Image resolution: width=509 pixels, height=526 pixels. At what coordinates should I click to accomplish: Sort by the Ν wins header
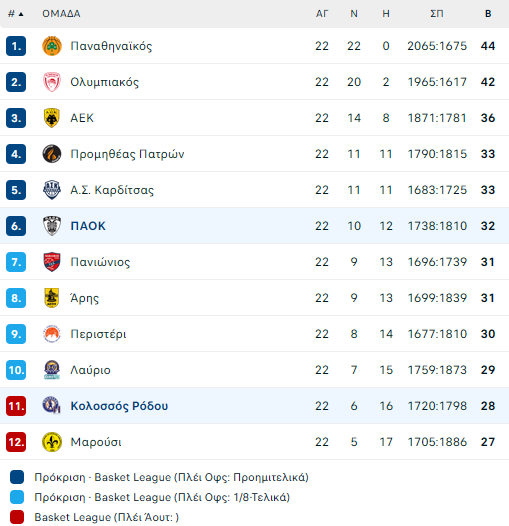click(354, 14)
